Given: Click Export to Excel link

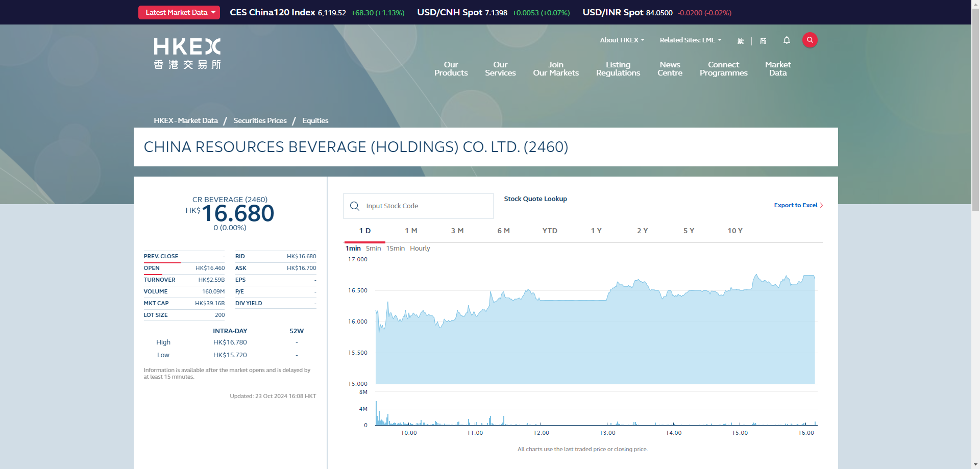Looking at the screenshot, I should click(x=795, y=205).
